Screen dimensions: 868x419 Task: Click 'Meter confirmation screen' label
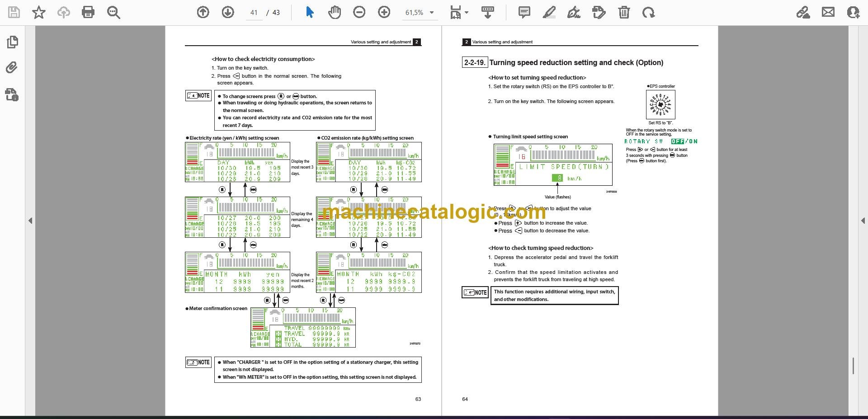[218, 309]
